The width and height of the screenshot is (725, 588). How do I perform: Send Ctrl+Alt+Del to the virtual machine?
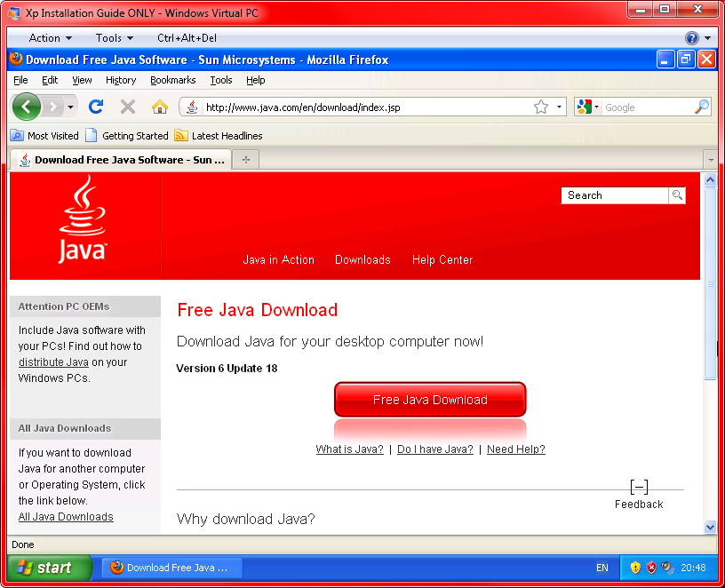(187, 38)
